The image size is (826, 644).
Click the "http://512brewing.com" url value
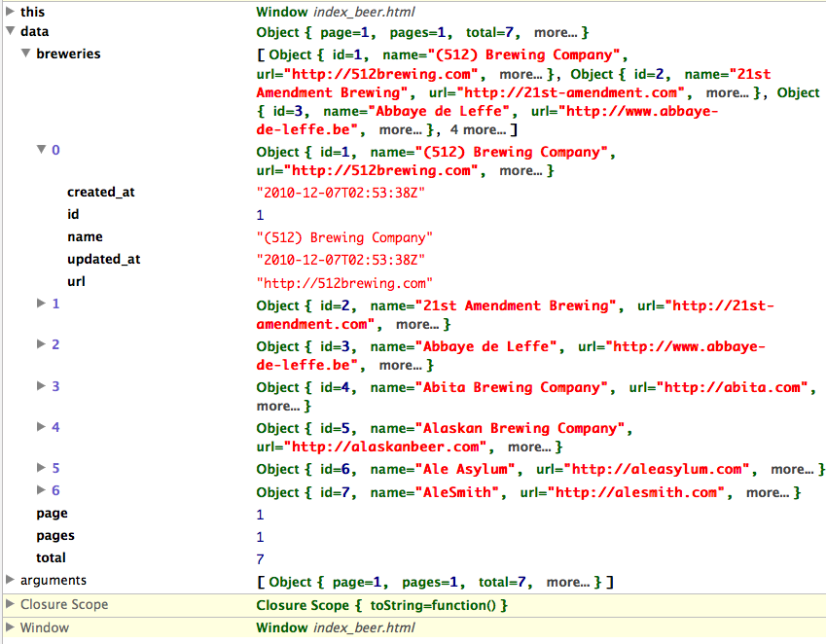[x=344, y=283]
